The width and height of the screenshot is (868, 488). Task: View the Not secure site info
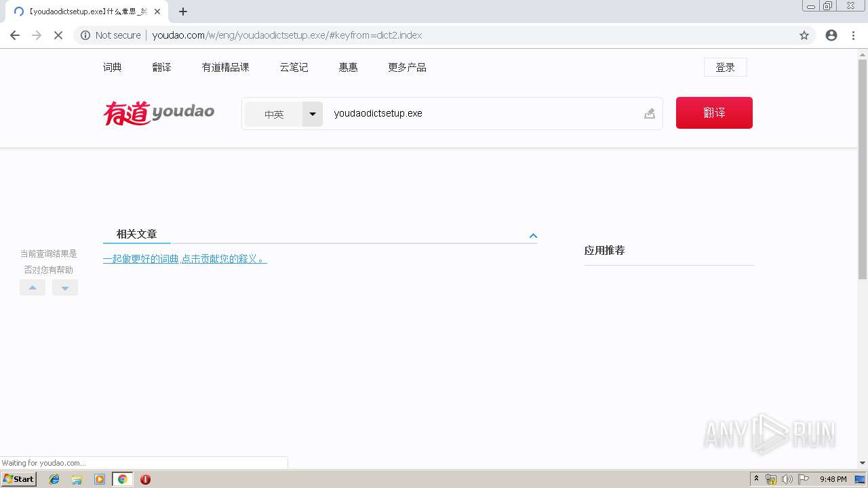click(x=111, y=35)
